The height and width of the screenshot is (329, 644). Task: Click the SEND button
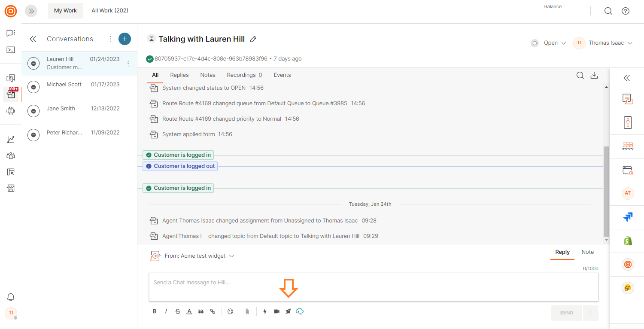pyautogui.click(x=566, y=313)
